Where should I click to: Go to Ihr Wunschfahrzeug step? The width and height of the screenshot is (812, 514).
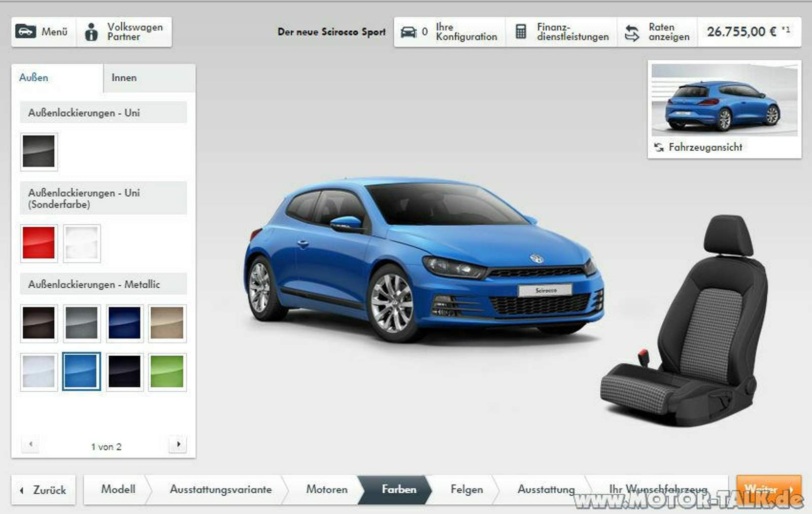[x=658, y=490]
